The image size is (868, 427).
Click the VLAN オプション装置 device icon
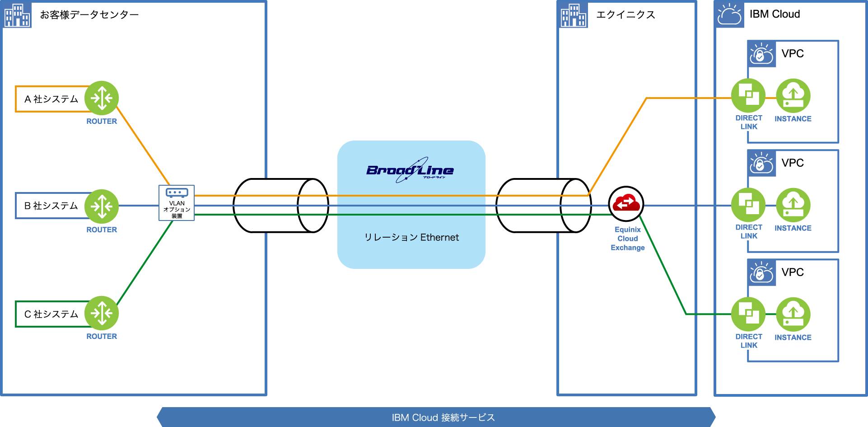click(x=177, y=203)
